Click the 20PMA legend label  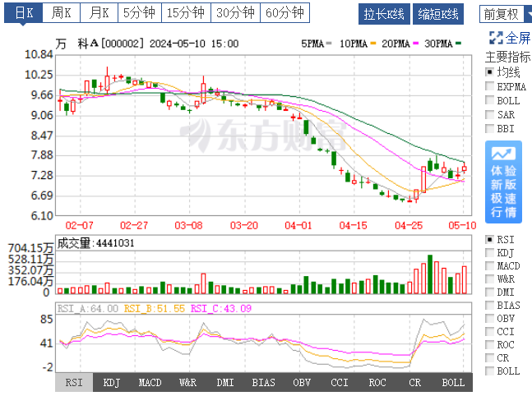click(396, 44)
